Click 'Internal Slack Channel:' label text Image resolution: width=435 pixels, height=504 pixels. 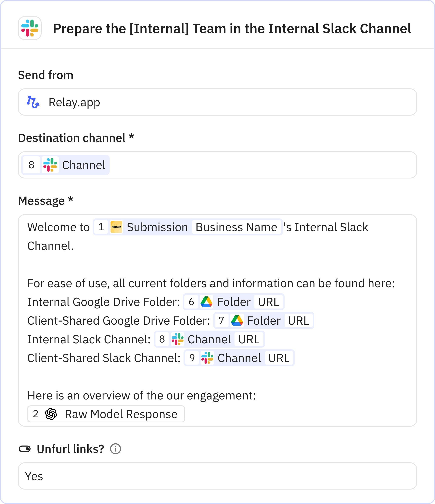point(89,339)
